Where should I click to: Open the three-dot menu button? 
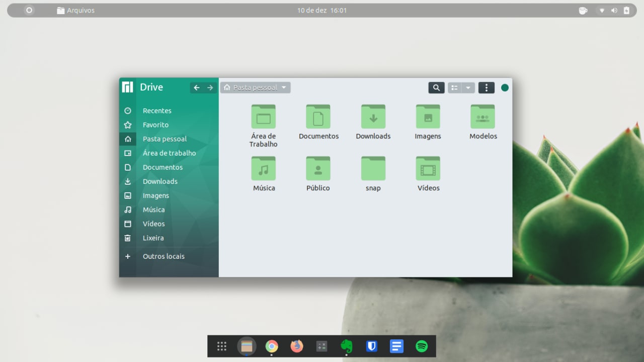pos(486,88)
